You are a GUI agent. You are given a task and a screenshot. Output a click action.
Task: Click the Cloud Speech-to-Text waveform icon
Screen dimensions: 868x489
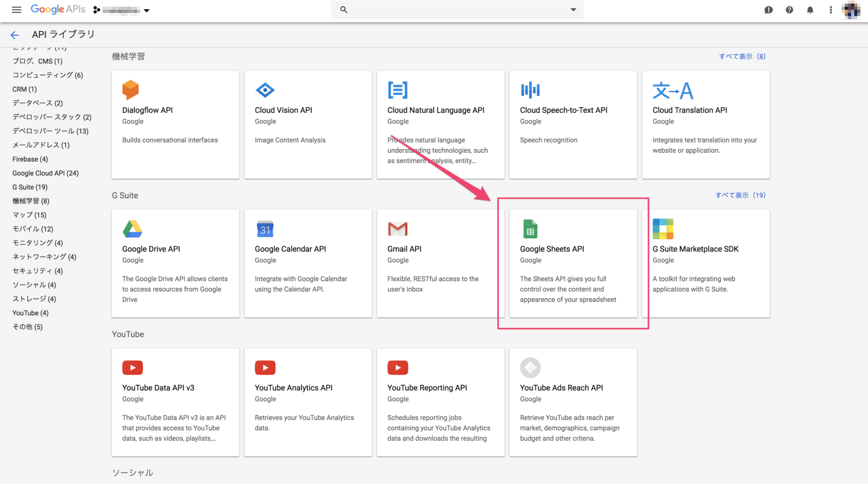coord(530,90)
